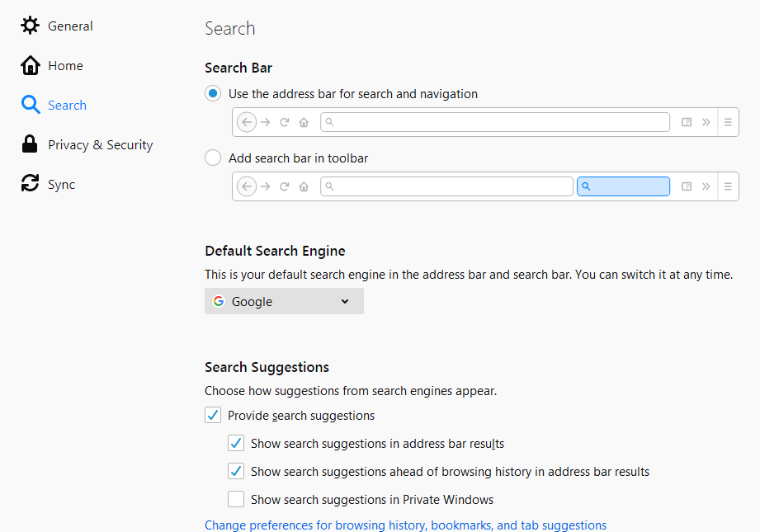Open Privacy & Security lock icon

point(30,144)
